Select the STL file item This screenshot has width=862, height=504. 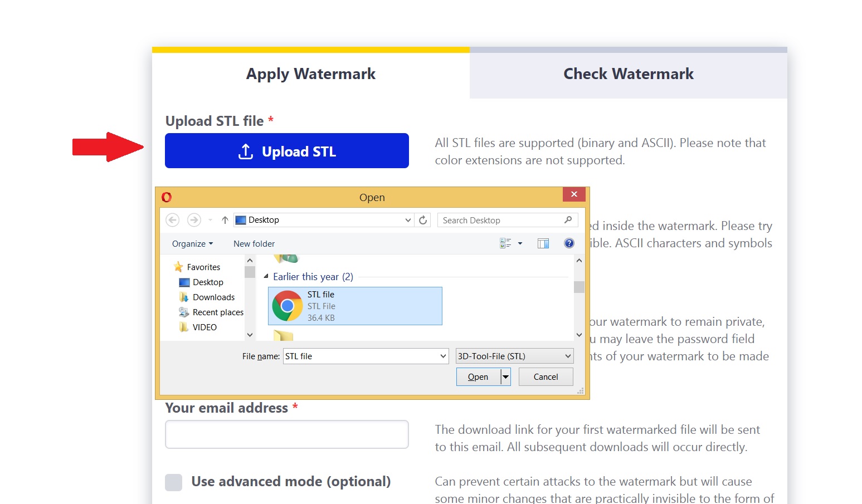tap(355, 306)
